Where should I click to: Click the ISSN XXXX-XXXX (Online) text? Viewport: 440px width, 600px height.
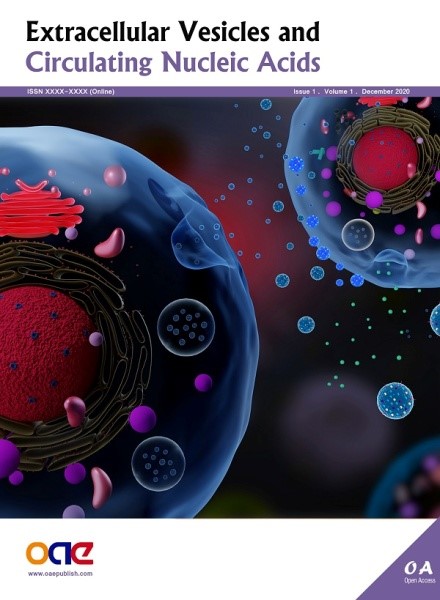click(x=71, y=91)
